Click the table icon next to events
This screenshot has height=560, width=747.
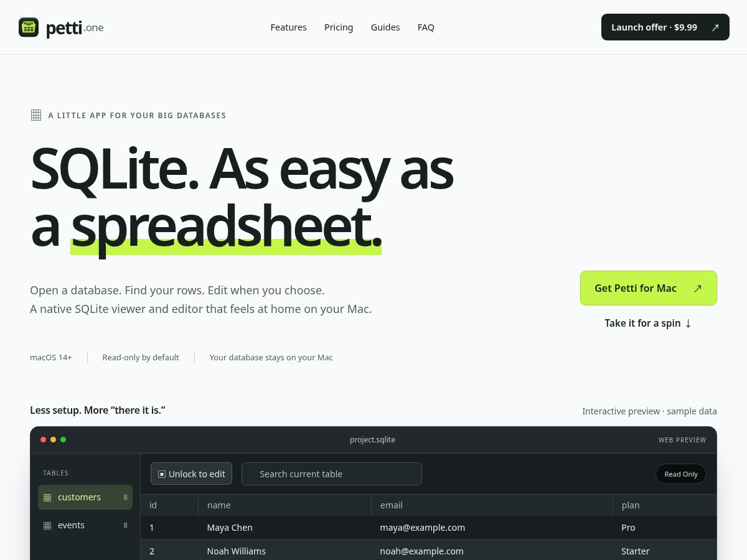47,526
